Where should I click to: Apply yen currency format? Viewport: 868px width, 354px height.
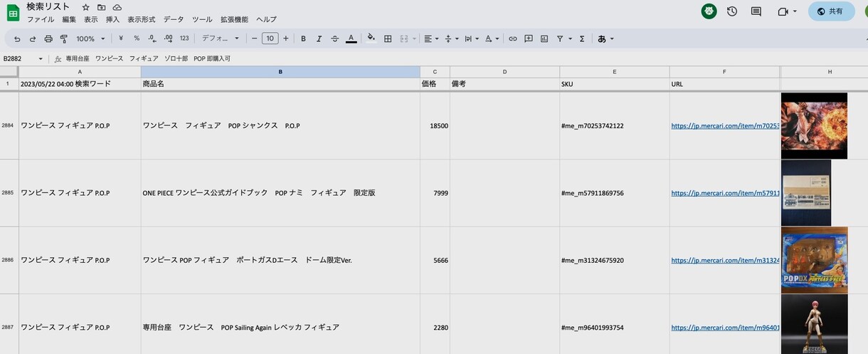click(x=121, y=38)
